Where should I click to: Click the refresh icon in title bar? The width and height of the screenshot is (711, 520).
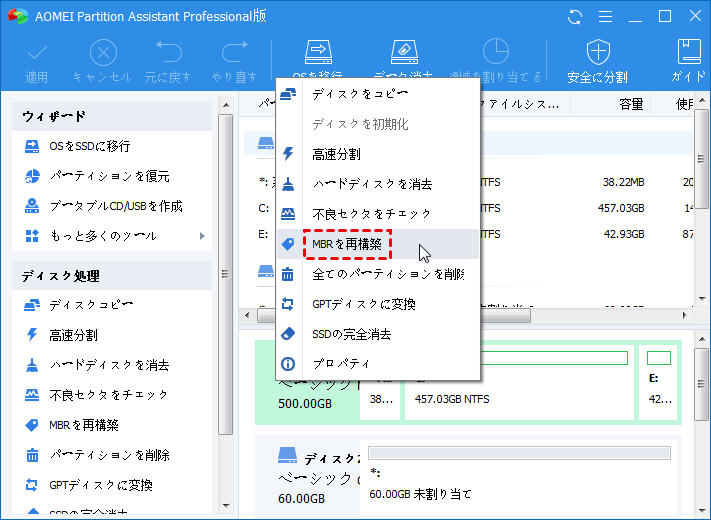click(x=575, y=17)
